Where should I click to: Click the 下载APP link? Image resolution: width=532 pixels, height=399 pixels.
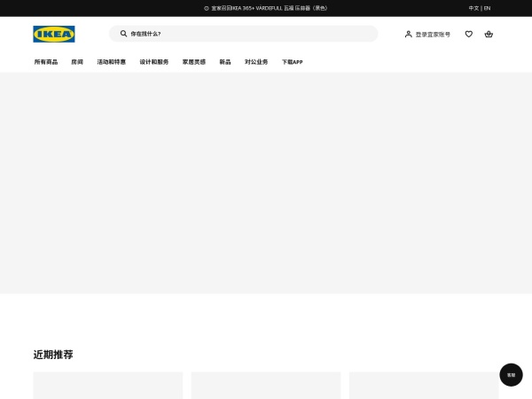[x=292, y=62]
